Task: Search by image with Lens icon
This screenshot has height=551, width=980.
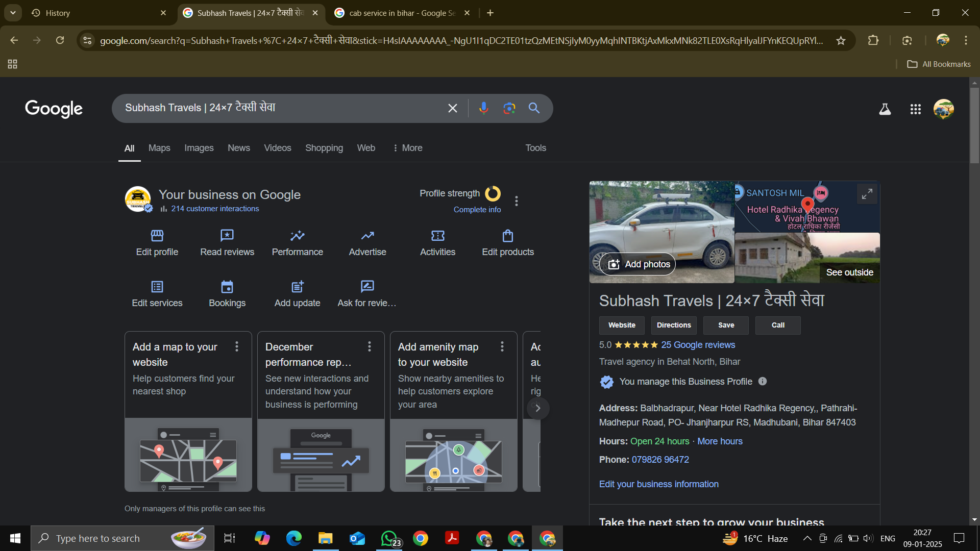Action: (509, 108)
